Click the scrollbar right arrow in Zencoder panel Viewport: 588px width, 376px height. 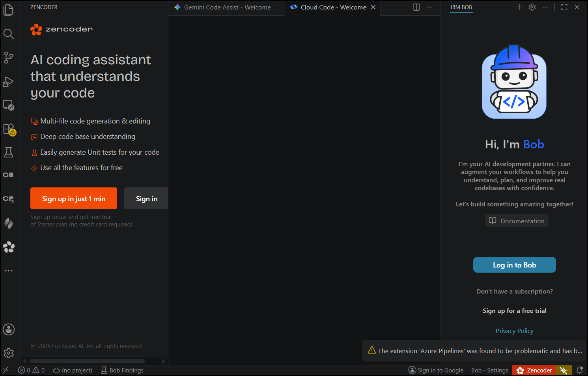pyautogui.click(x=164, y=361)
